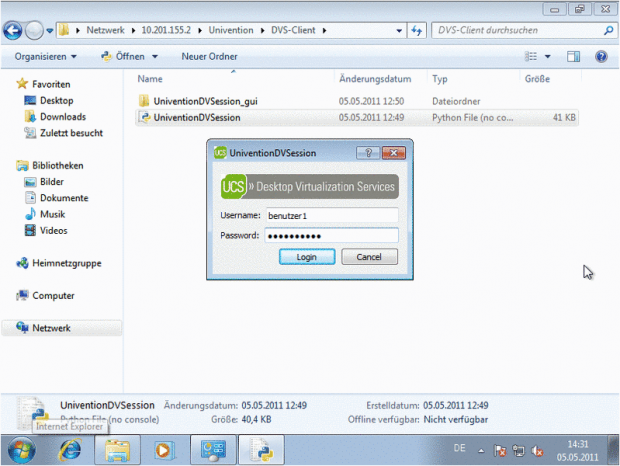Click the Action Center flag tray icon

pos(500,450)
